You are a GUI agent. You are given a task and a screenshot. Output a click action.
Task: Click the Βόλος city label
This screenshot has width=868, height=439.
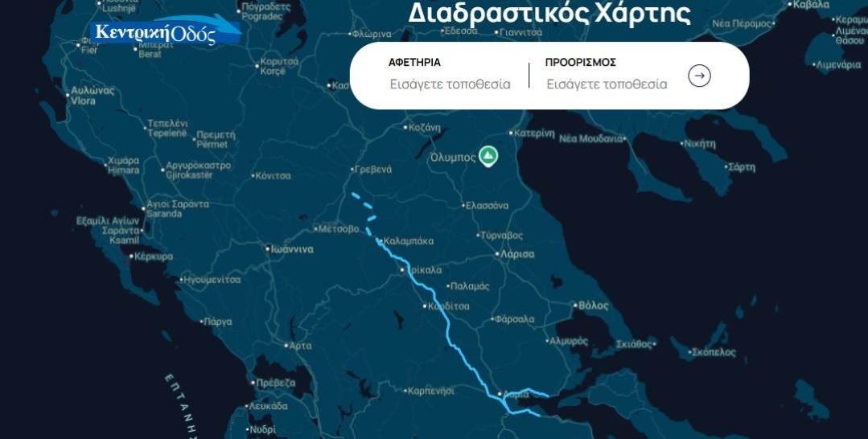click(594, 306)
